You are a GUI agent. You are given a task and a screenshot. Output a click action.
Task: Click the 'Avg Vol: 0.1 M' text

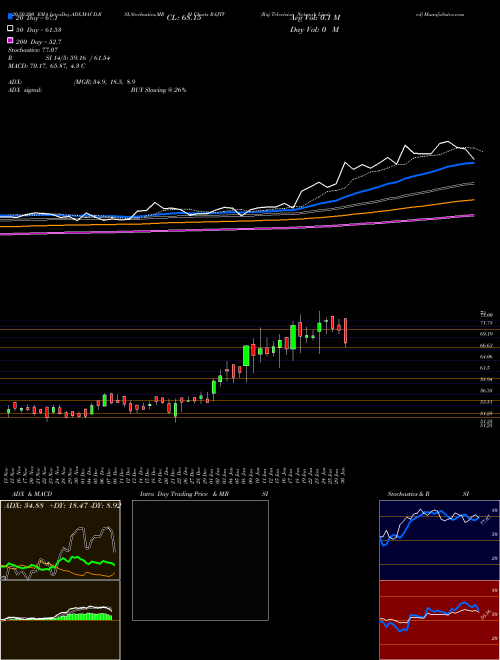(314, 18)
